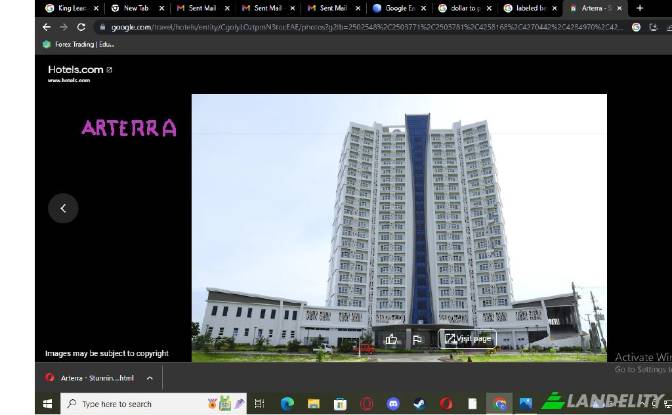Switch to the King Lear tab
The height and width of the screenshot is (415, 672).
tap(69, 8)
